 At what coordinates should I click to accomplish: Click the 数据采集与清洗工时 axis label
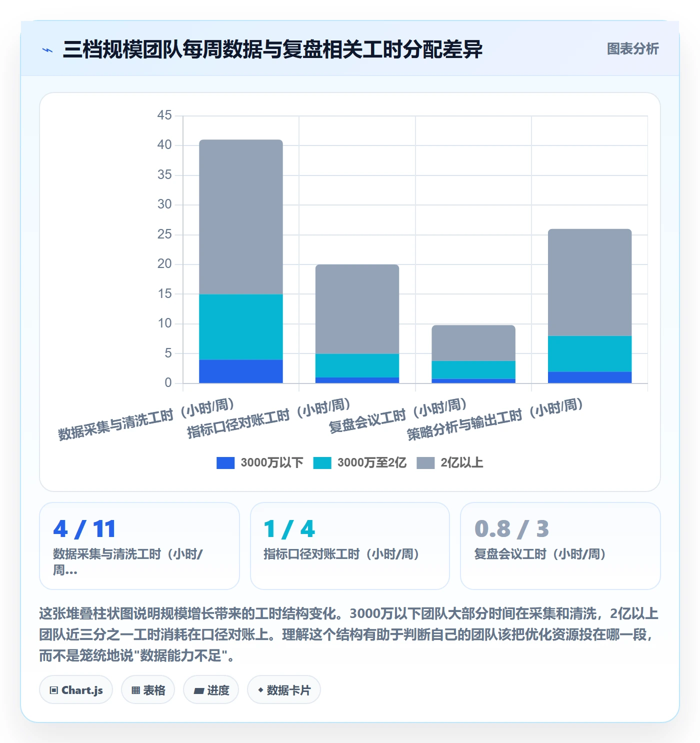pyautogui.click(x=146, y=419)
